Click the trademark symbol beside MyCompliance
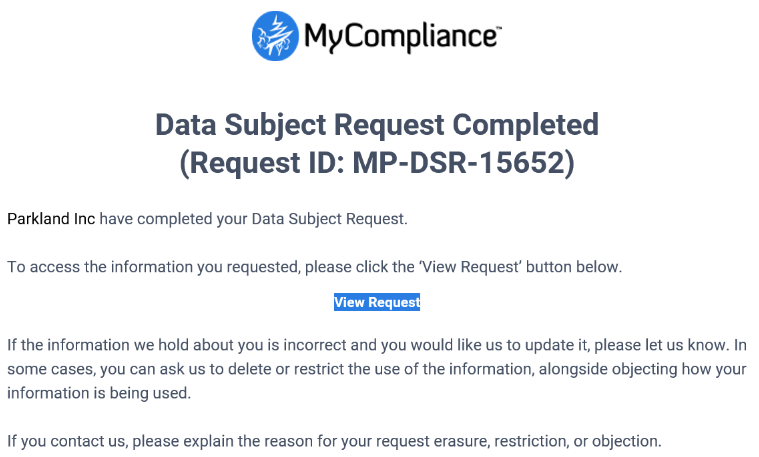759x457 pixels. point(499,28)
